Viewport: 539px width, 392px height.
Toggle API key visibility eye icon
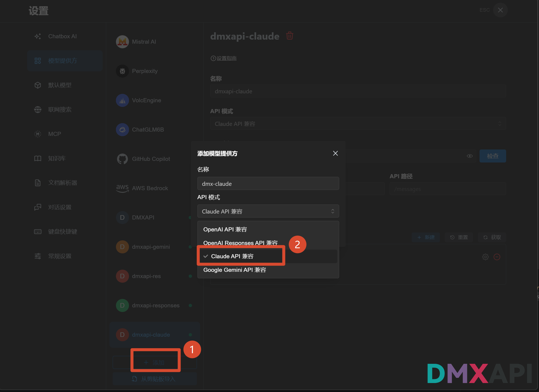click(470, 156)
